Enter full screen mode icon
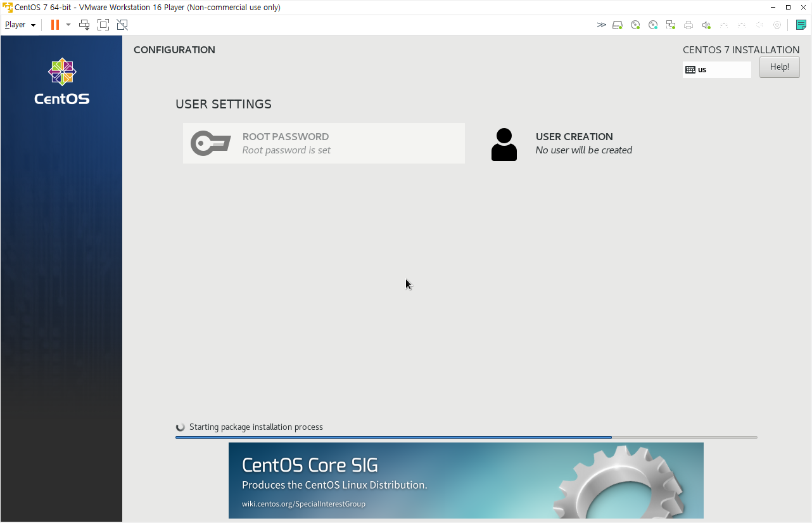 [x=103, y=25]
